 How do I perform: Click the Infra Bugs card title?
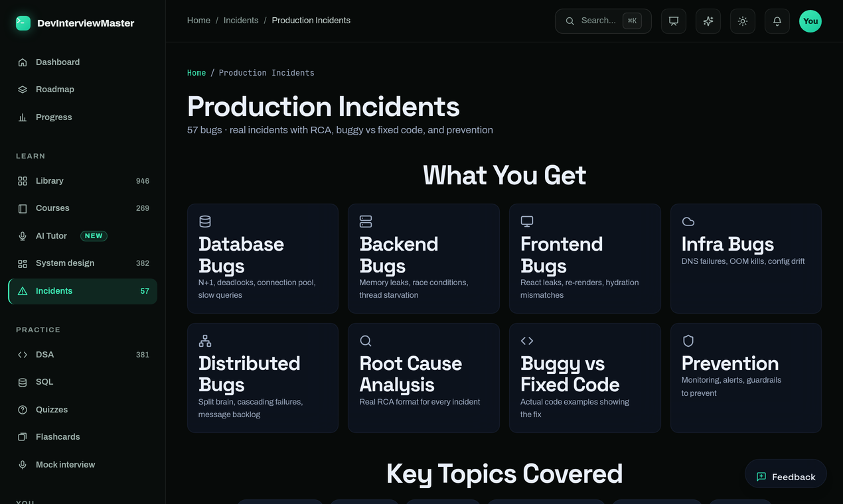tap(728, 244)
